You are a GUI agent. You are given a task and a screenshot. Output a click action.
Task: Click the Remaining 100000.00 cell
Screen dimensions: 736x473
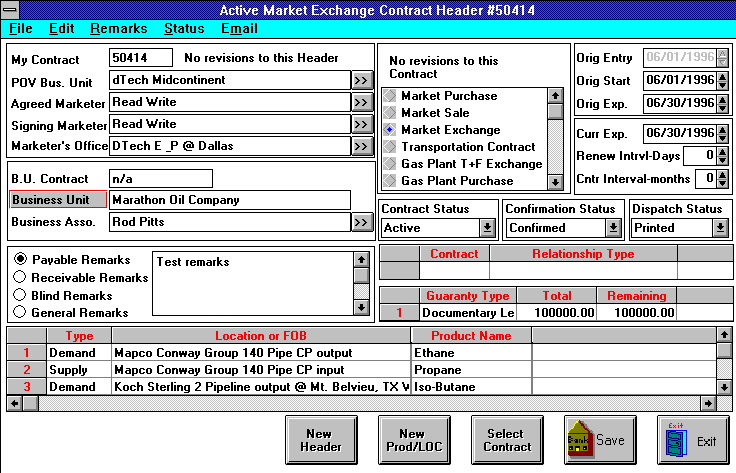click(636, 313)
